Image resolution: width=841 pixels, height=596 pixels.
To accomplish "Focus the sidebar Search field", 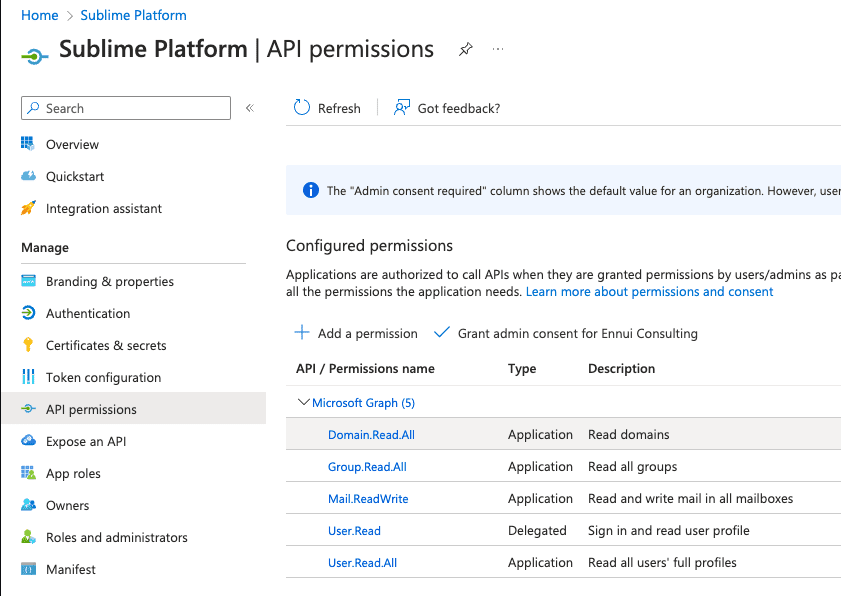I will coord(126,108).
